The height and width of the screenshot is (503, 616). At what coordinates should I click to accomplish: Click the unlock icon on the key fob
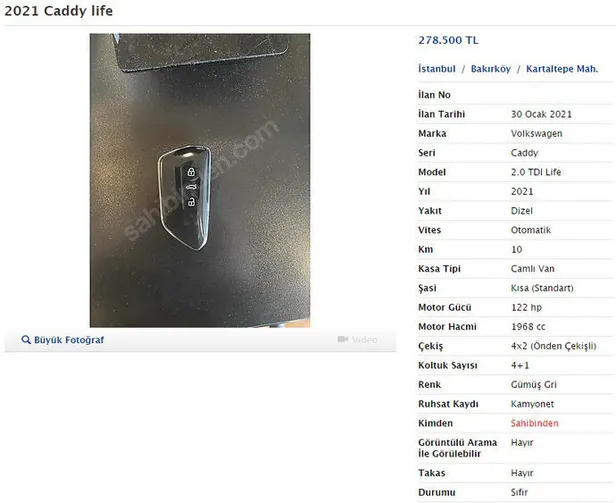pos(191,202)
